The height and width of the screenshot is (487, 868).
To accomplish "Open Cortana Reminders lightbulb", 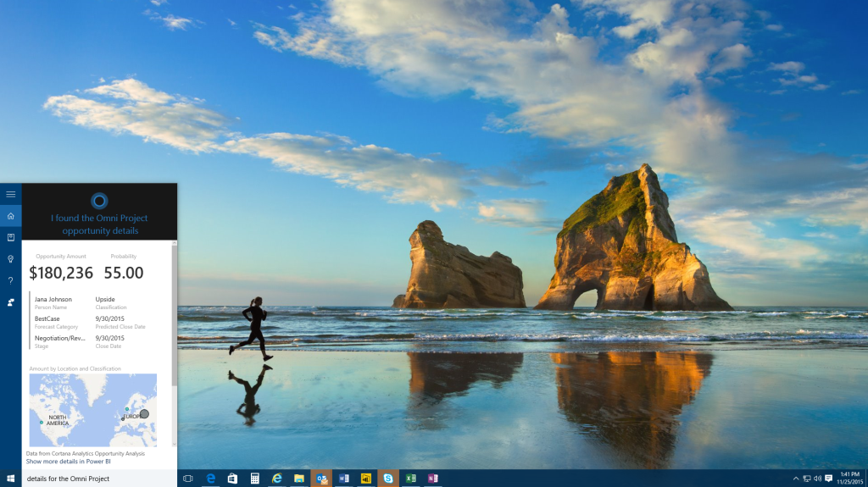I will pos(10,259).
